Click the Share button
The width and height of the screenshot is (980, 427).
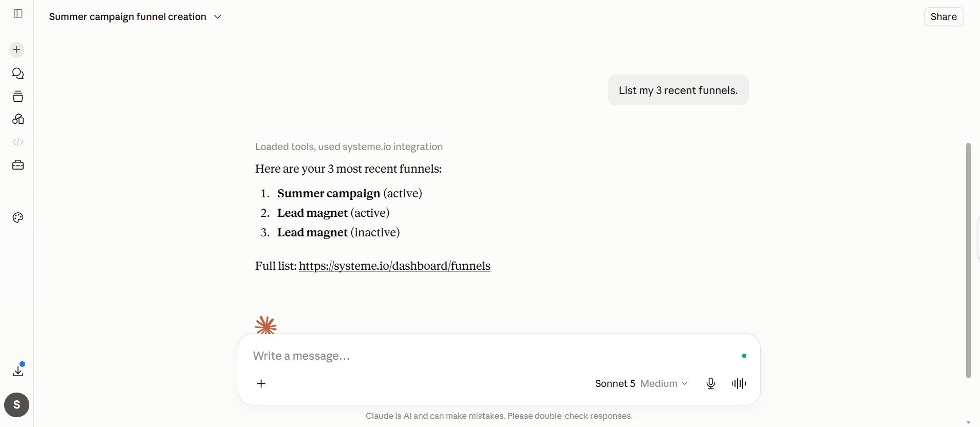944,16
